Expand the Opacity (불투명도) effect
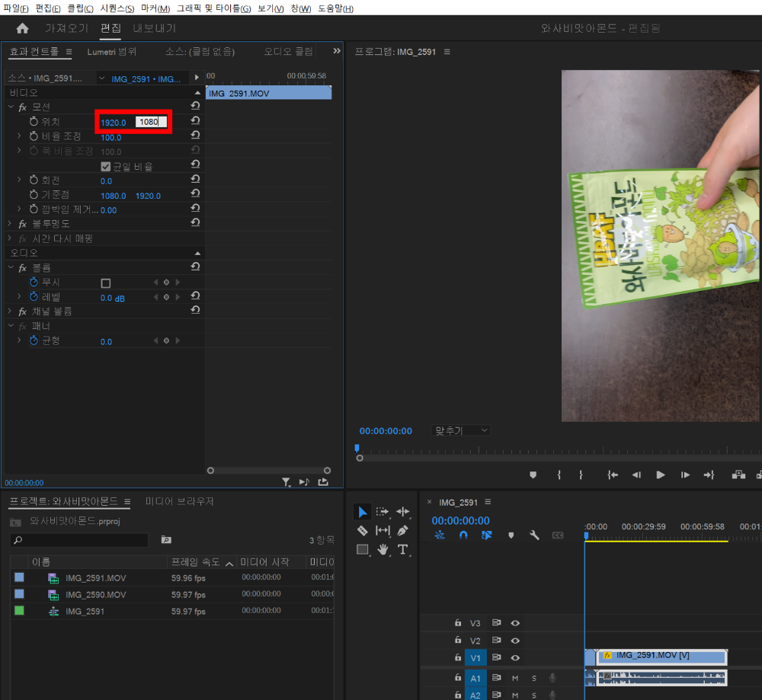Screen dimensions: 762x700 point(10,223)
